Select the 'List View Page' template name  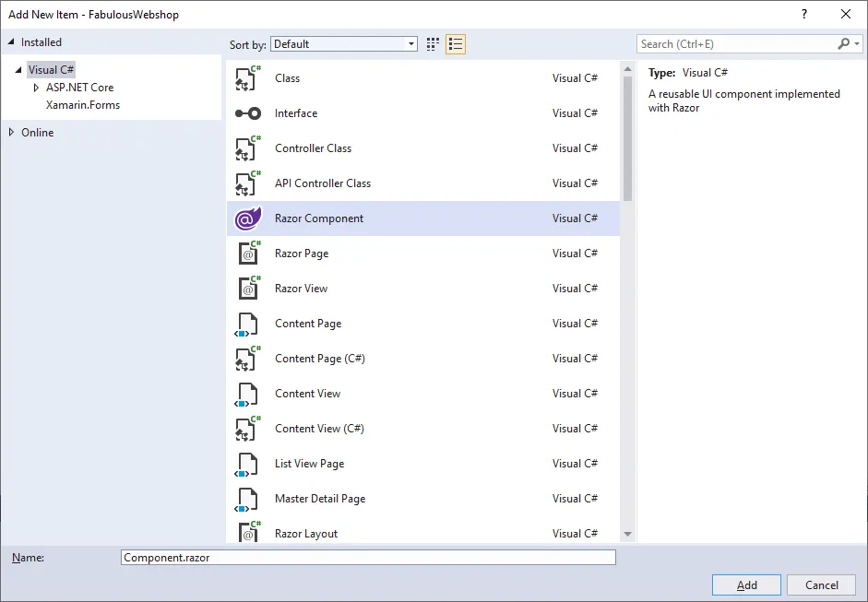tap(309, 464)
